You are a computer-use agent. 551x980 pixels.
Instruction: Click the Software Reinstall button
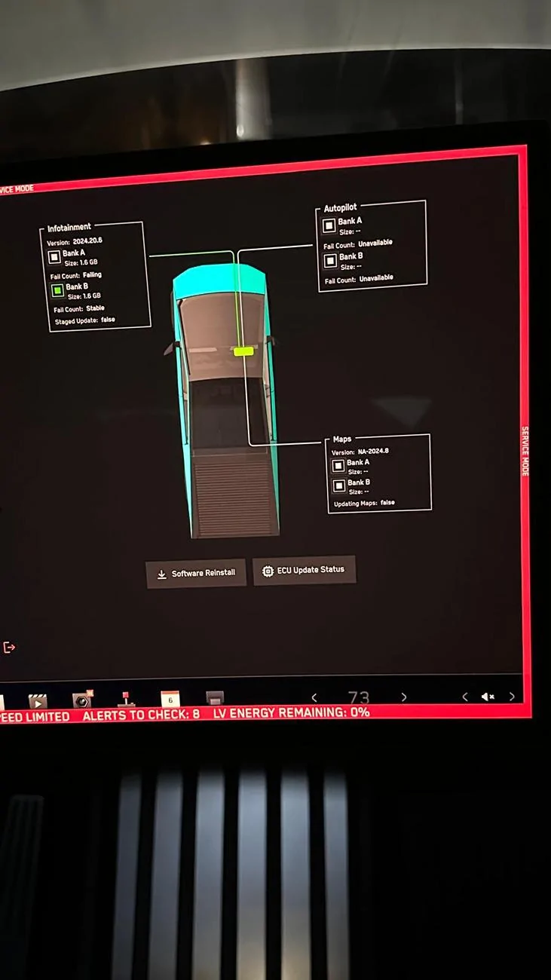pyautogui.click(x=196, y=574)
